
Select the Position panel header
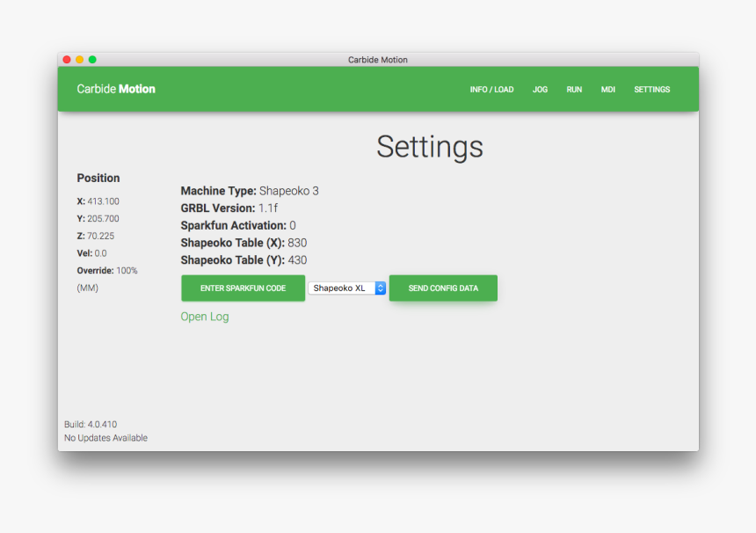click(x=98, y=178)
